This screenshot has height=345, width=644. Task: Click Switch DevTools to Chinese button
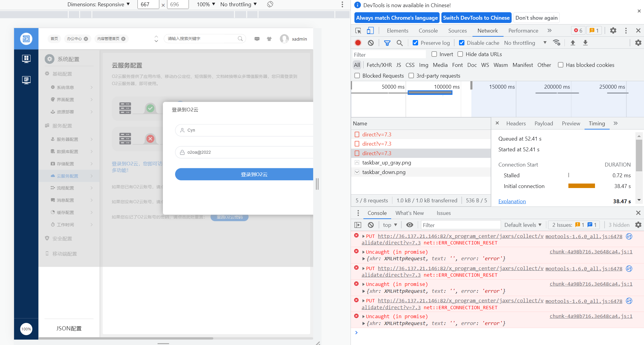476,18
